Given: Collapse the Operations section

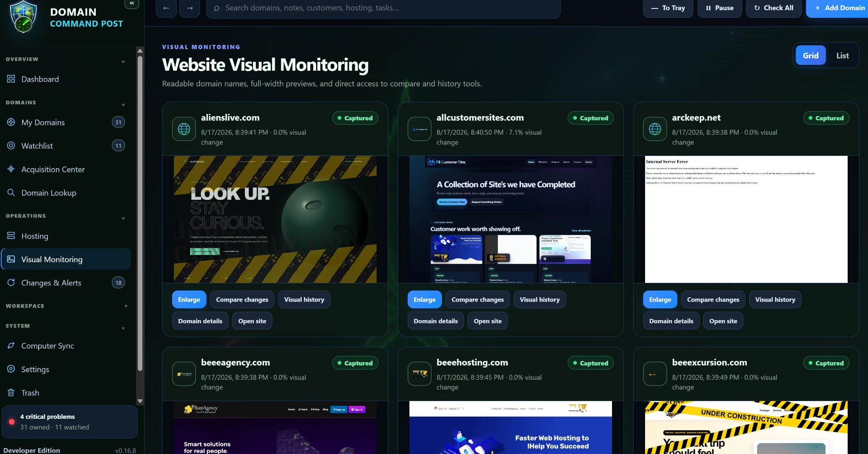Looking at the screenshot, I should tap(123, 218).
